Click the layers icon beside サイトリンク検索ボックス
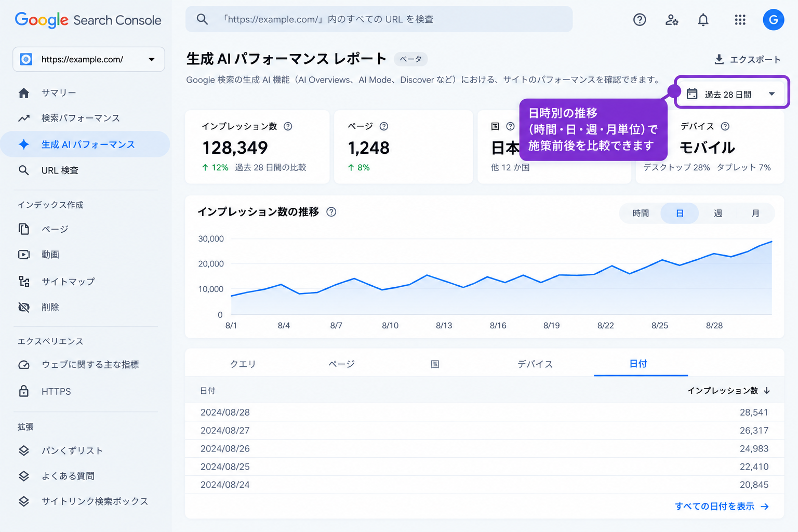The image size is (798, 532). coord(24,501)
